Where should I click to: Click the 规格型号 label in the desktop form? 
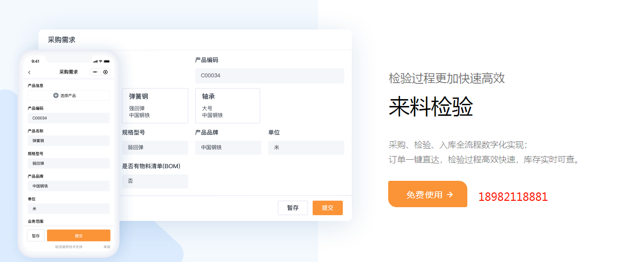tap(133, 132)
